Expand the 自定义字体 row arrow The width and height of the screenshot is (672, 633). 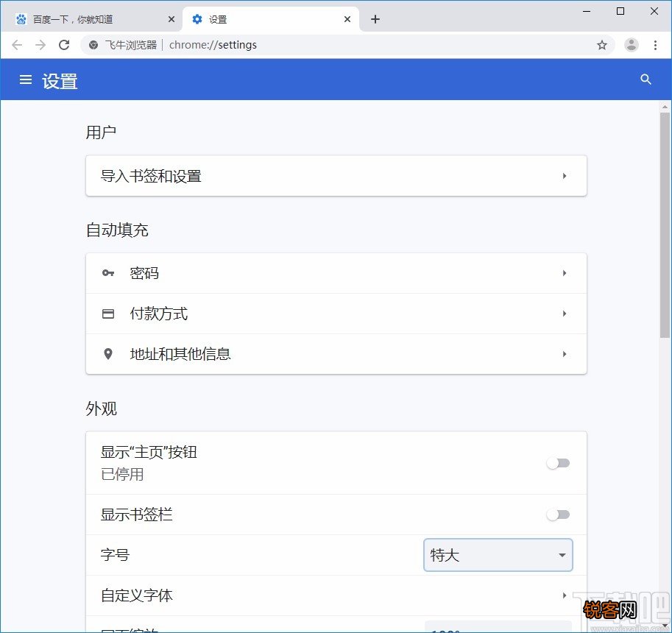coord(565,595)
